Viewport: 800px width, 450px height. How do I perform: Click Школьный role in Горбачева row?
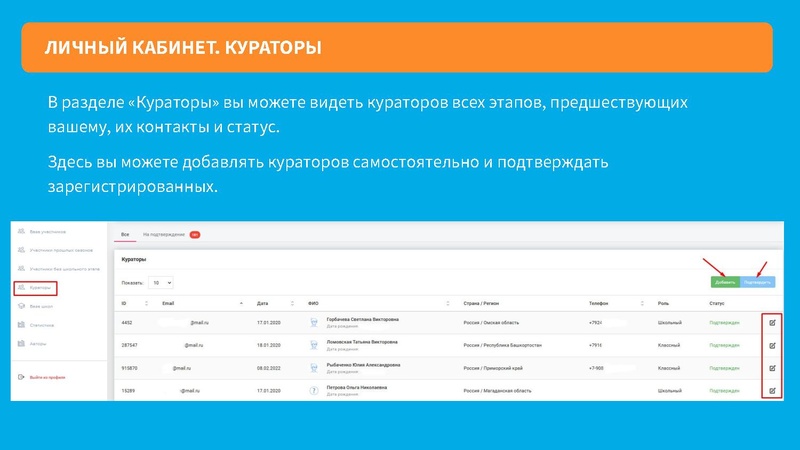tap(669, 322)
